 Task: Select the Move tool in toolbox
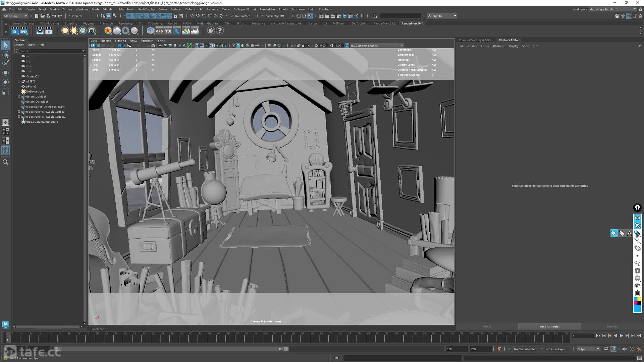pyautogui.click(x=5, y=73)
